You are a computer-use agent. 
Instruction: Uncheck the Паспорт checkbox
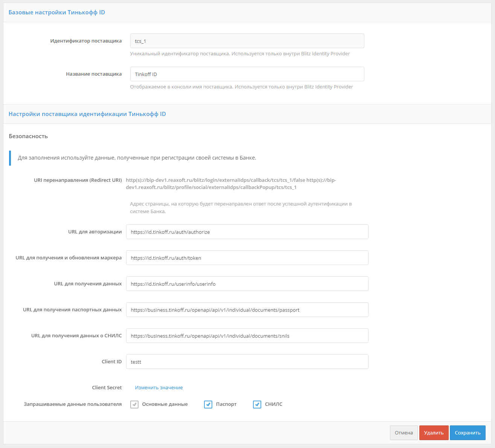pyautogui.click(x=208, y=404)
